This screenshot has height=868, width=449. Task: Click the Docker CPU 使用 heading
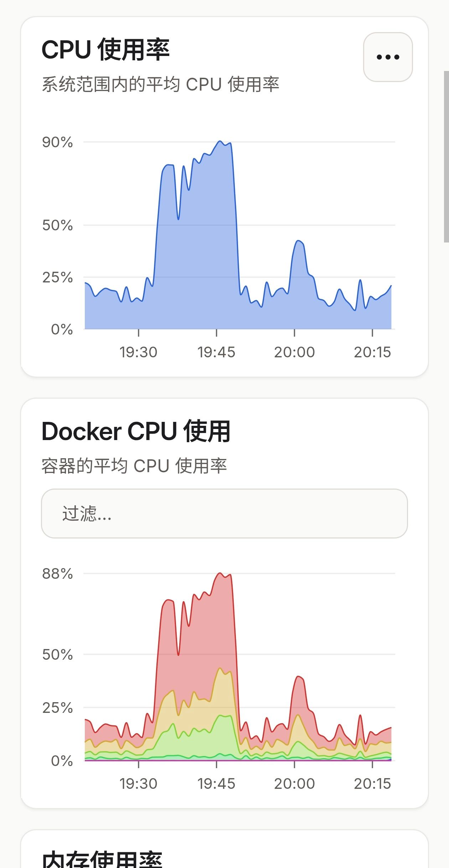pos(136,432)
